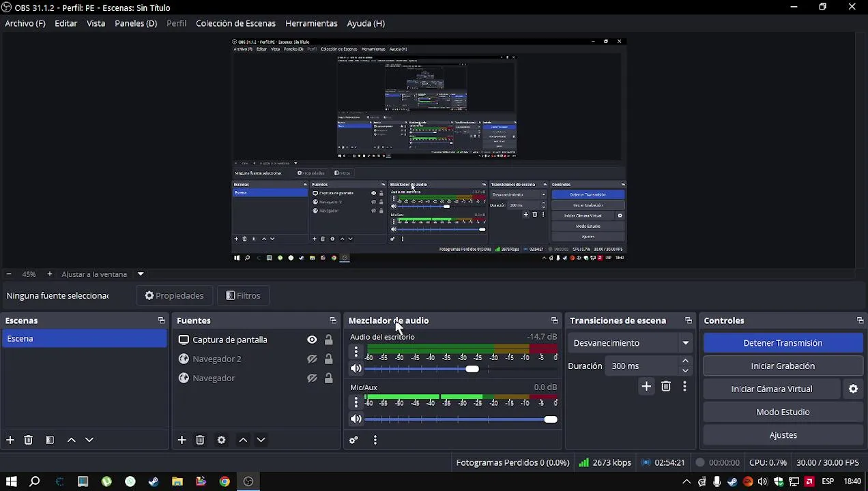868x491 pixels.
Task: Click the Filtros button
Action: tap(243, 295)
